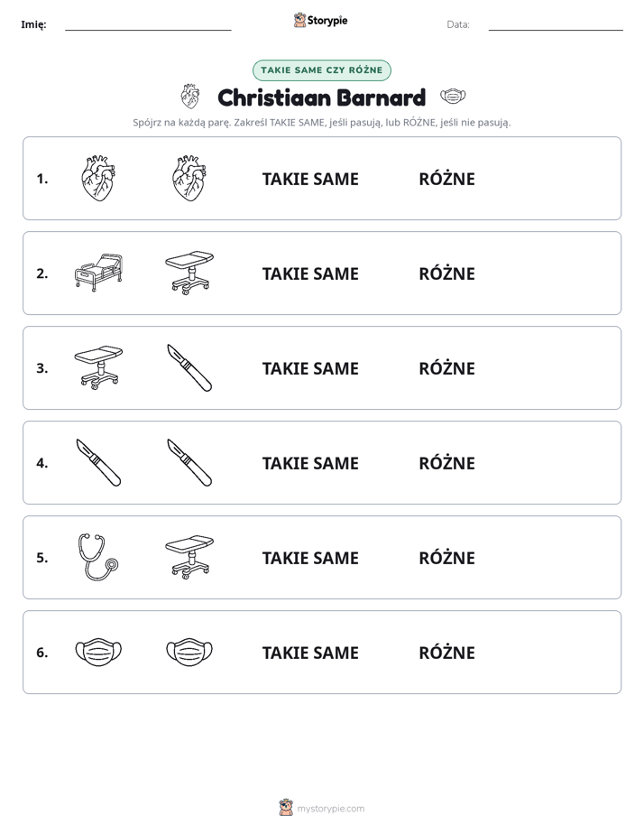This screenshot has width=644, height=834.
Task: Select RÓŻNE for pair 5
Action: (446, 558)
